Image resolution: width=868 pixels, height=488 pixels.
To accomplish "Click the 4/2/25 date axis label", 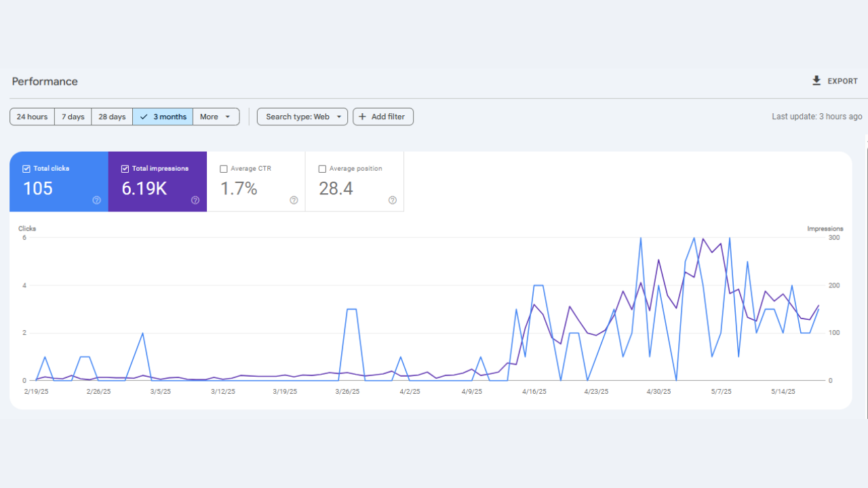I will click(x=410, y=392).
